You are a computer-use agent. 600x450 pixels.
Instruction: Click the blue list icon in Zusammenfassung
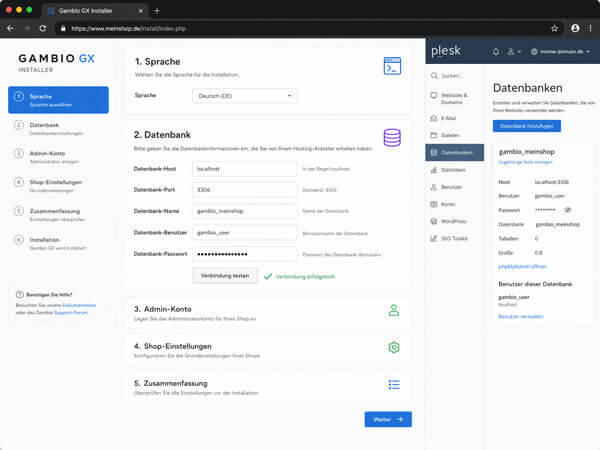(x=394, y=384)
